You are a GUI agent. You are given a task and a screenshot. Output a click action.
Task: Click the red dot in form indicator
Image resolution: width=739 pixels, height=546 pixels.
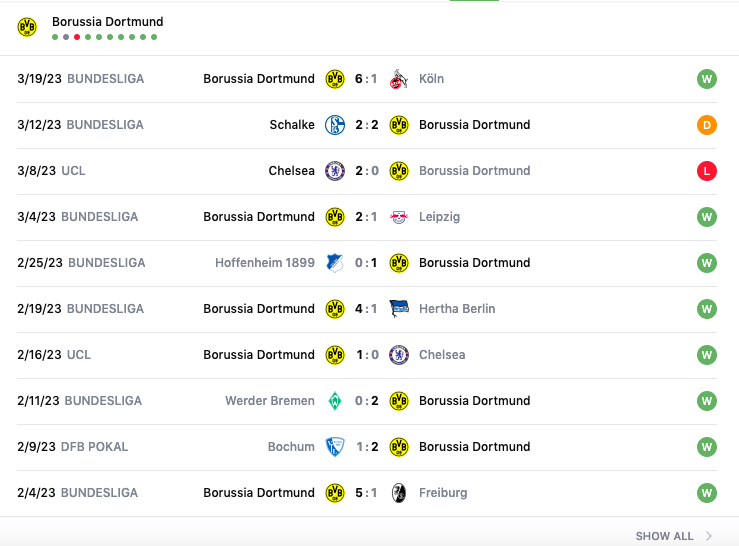[x=77, y=37]
